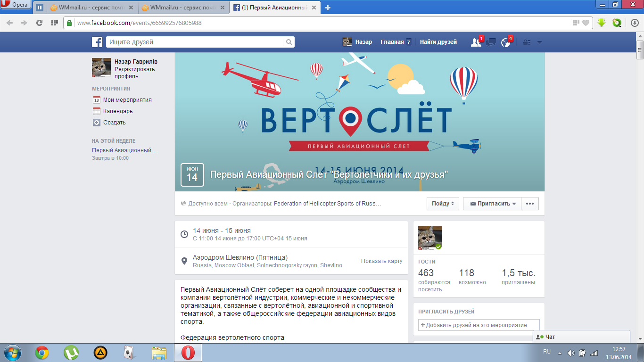Open Найти друзей link
Image resolution: width=644 pixels, height=362 pixels.
pyautogui.click(x=438, y=42)
